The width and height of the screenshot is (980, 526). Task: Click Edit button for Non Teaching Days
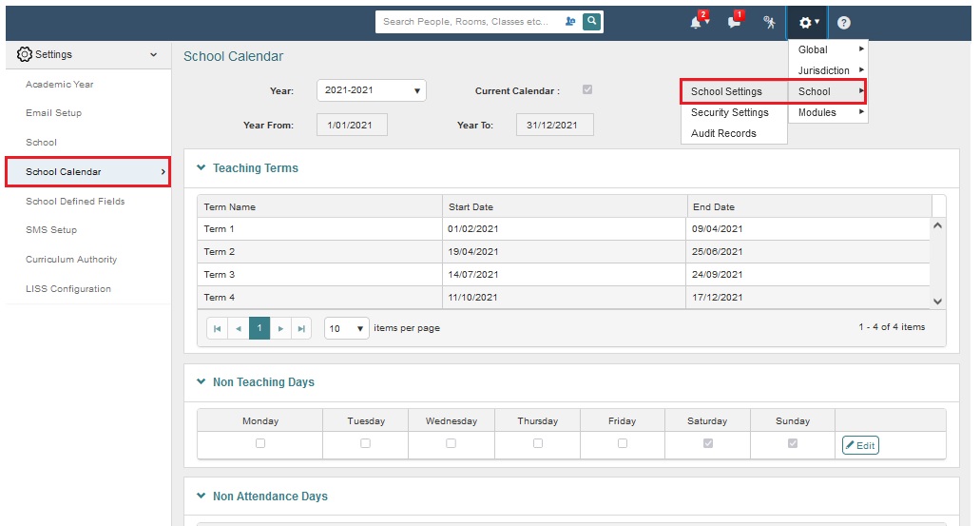point(860,445)
